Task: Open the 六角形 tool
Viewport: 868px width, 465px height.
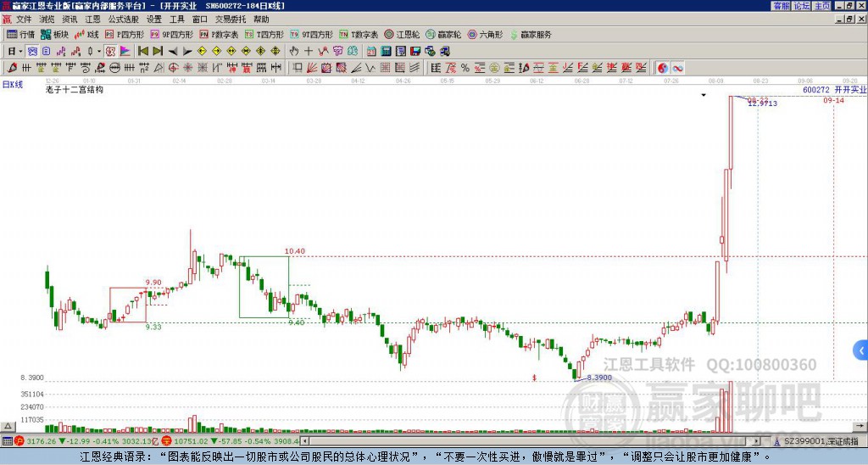Action: coord(485,34)
